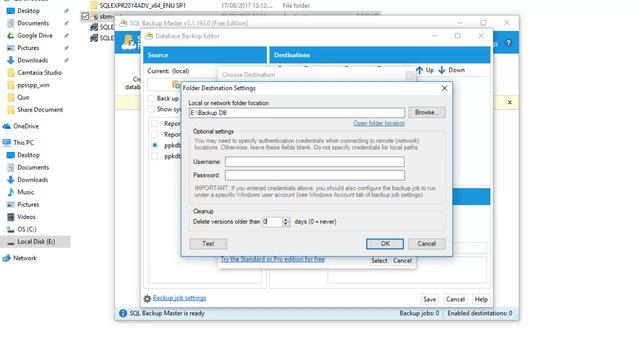Move destination Down
Screen dimensions: 640x360
(x=451, y=70)
